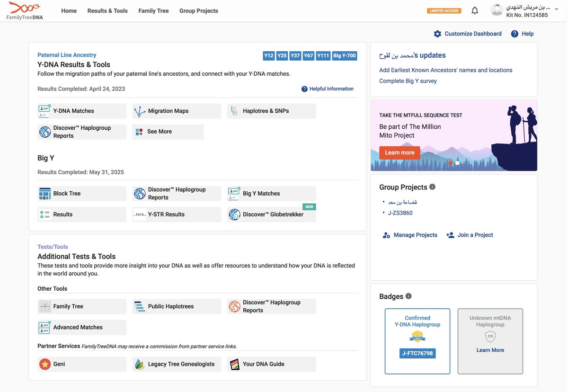Select the Y111 test level badge

[323, 56]
